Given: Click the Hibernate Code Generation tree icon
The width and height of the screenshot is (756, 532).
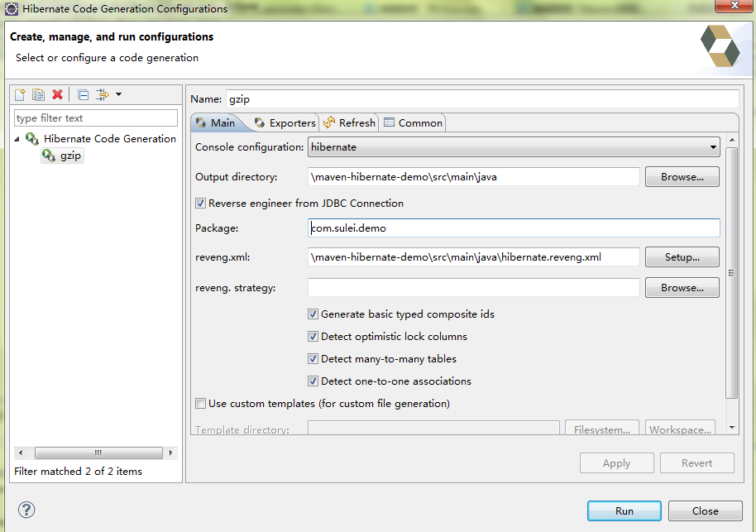Looking at the screenshot, I should [x=32, y=139].
